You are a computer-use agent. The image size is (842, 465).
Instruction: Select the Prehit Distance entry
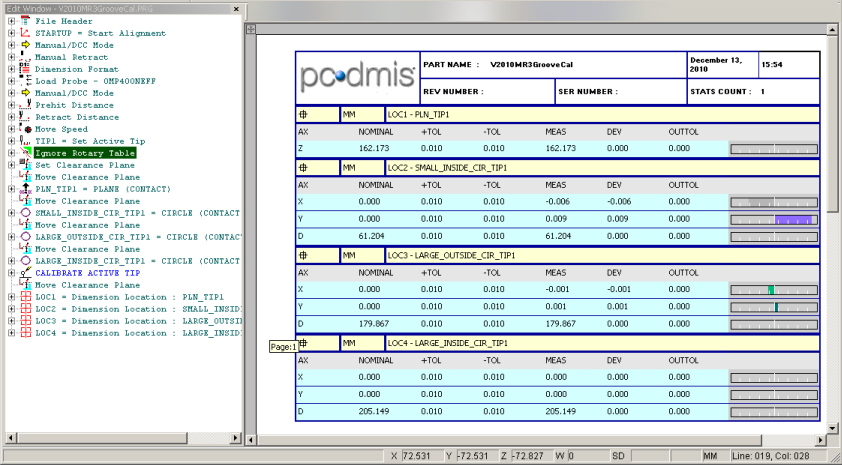pyautogui.click(x=74, y=105)
